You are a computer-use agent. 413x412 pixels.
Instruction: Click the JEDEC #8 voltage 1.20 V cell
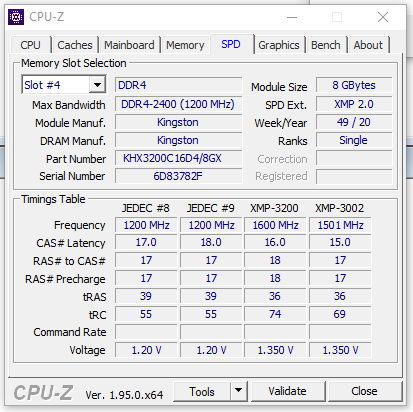click(x=146, y=350)
